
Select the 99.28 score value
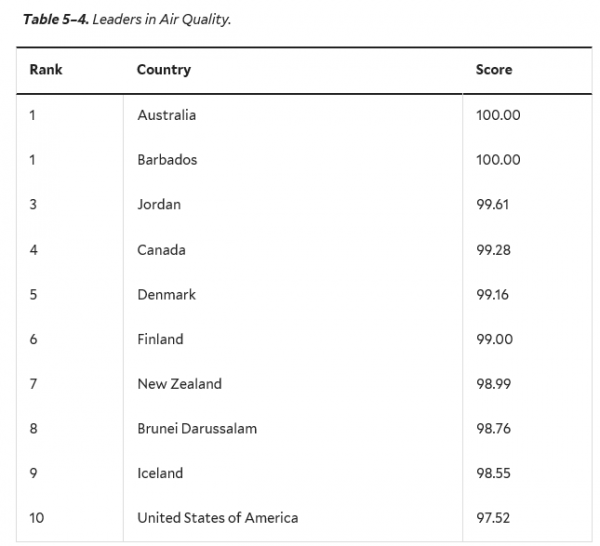click(494, 250)
